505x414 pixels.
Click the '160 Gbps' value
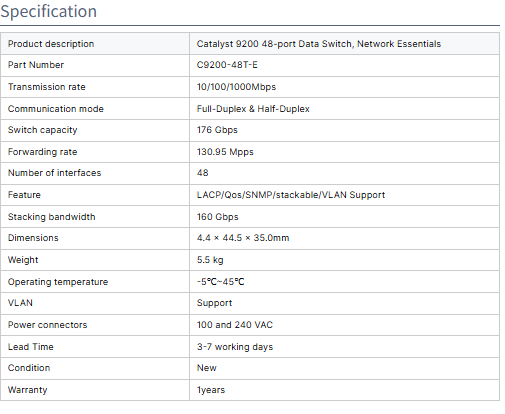(217, 217)
